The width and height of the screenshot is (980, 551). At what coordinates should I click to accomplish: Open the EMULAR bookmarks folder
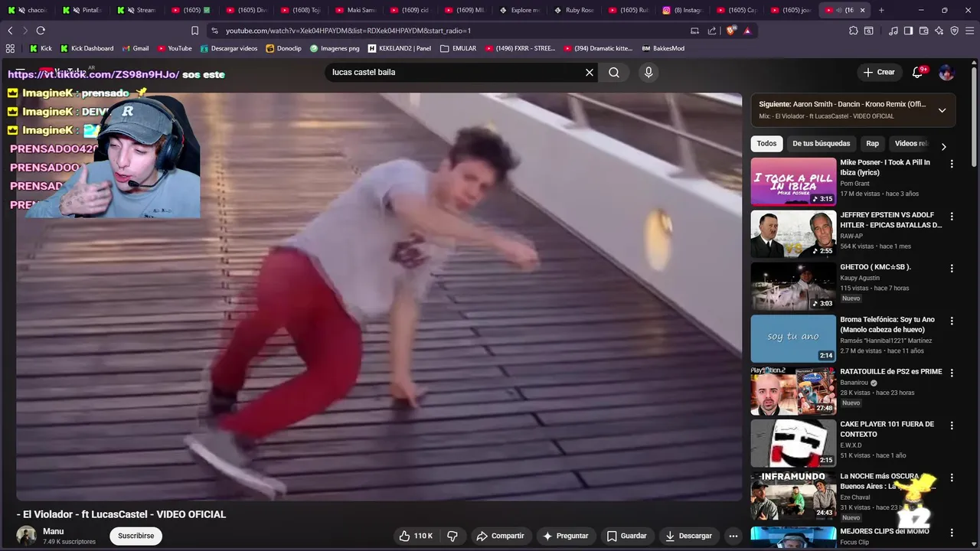click(458, 48)
